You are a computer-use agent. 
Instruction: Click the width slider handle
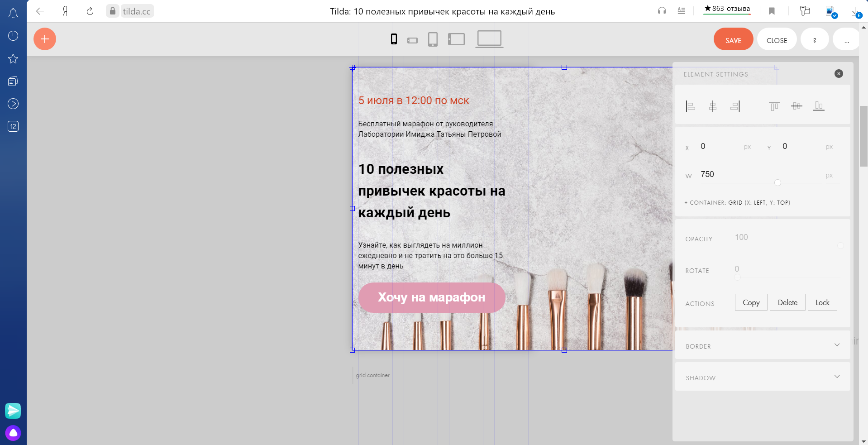point(777,182)
